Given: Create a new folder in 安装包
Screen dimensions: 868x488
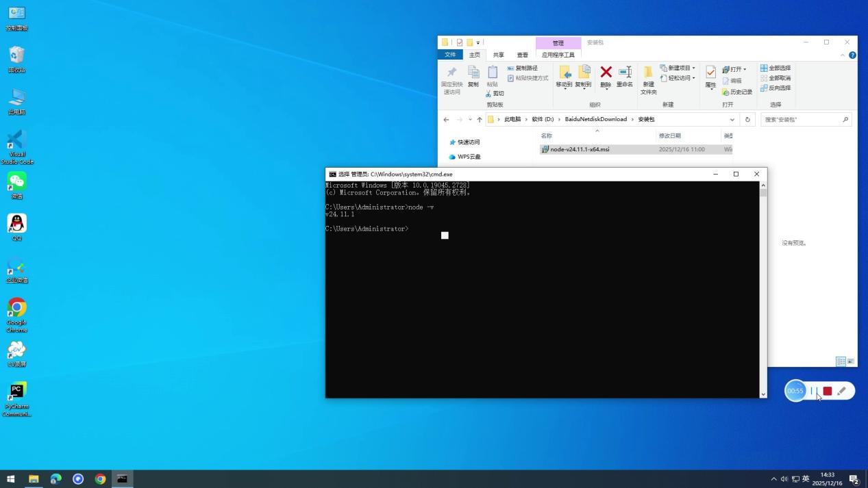Looking at the screenshot, I should (647, 80).
